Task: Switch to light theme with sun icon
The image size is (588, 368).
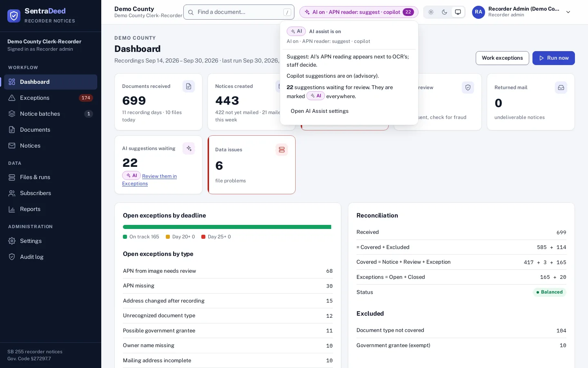Action: pos(431,12)
